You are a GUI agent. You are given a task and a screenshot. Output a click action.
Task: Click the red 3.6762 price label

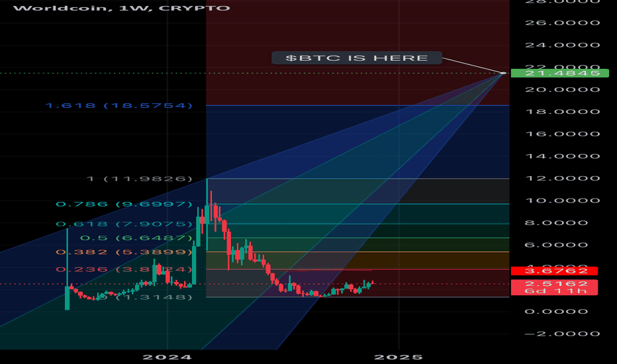554,271
